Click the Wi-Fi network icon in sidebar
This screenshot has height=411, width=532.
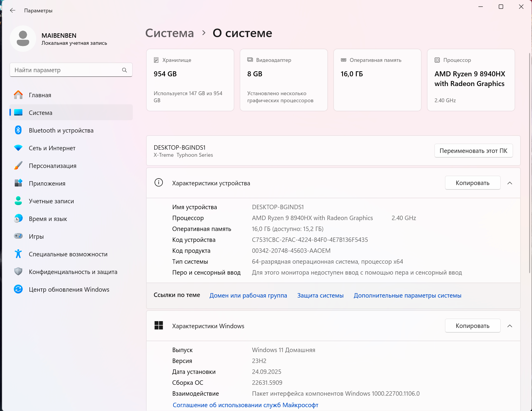18,148
